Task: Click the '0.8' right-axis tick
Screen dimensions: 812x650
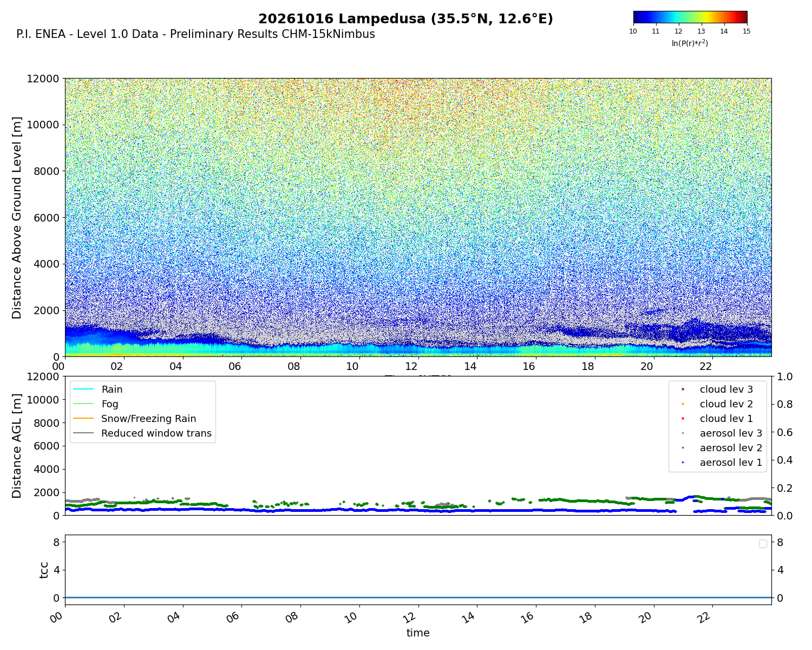Action: 785,404
